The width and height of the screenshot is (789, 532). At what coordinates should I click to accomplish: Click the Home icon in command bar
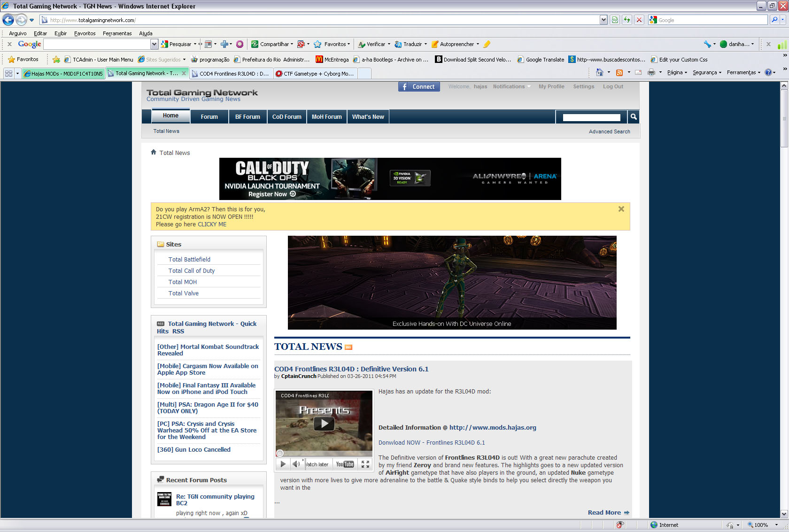pyautogui.click(x=599, y=72)
